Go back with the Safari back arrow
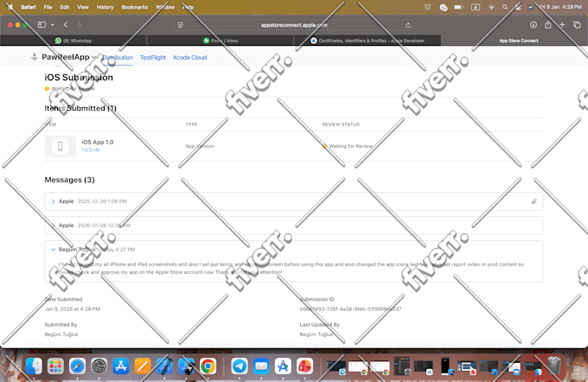 click(x=66, y=25)
